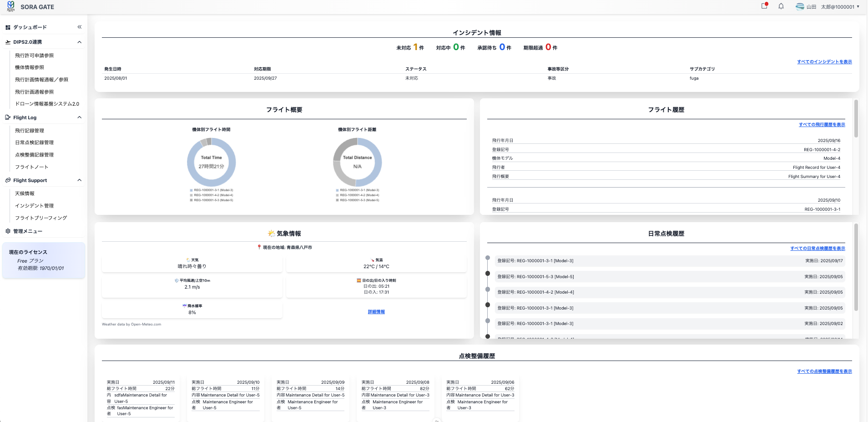The height and width of the screenshot is (422, 868).
Task: Collapse the Flight Support section chevron
Action: pyautogui.click(x=80, y=180)
